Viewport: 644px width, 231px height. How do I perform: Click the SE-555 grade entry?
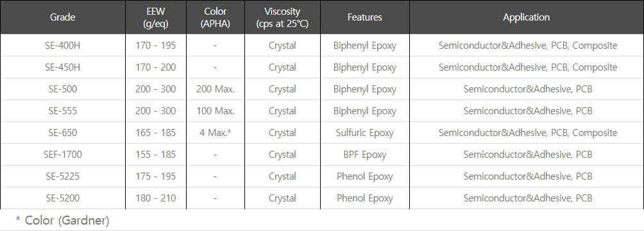[62, 110]
